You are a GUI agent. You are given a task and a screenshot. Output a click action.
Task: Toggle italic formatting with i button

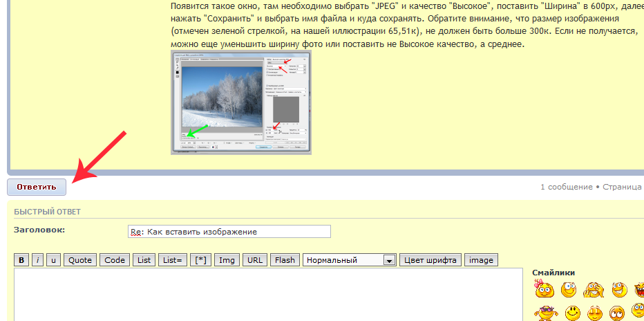[x=39, y=260]
